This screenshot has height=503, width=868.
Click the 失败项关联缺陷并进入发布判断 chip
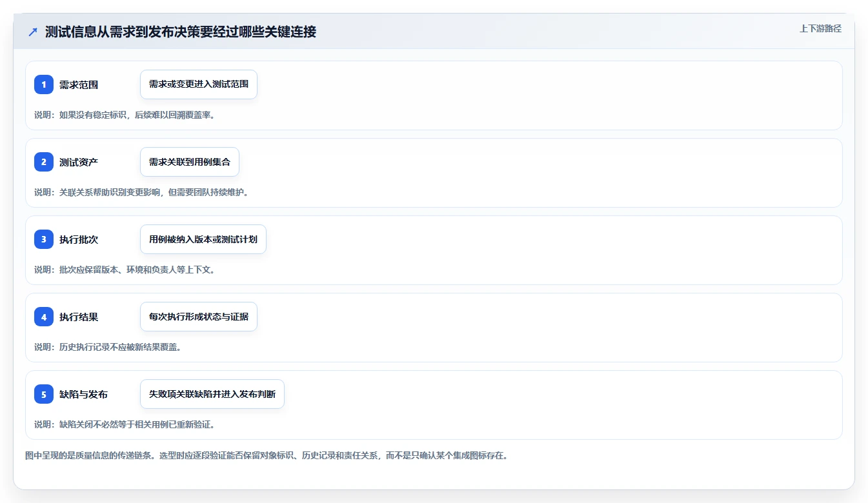point(212,394)
